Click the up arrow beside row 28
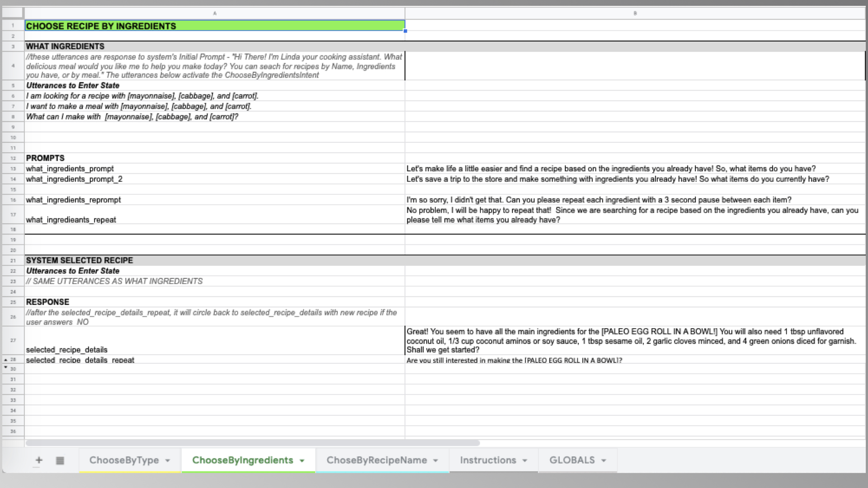This screenshot has width=868, height=488. (5, 360)
